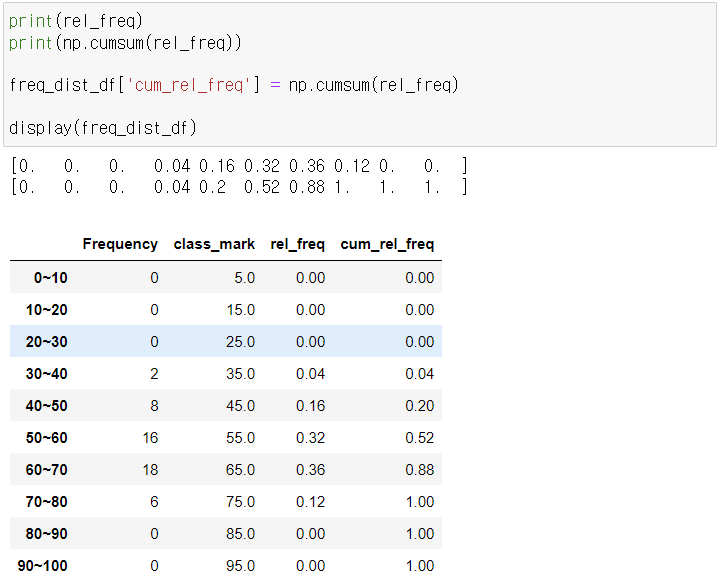Select the 80~90 row label
Screen dimensions: 719x582
click(46, 534)
